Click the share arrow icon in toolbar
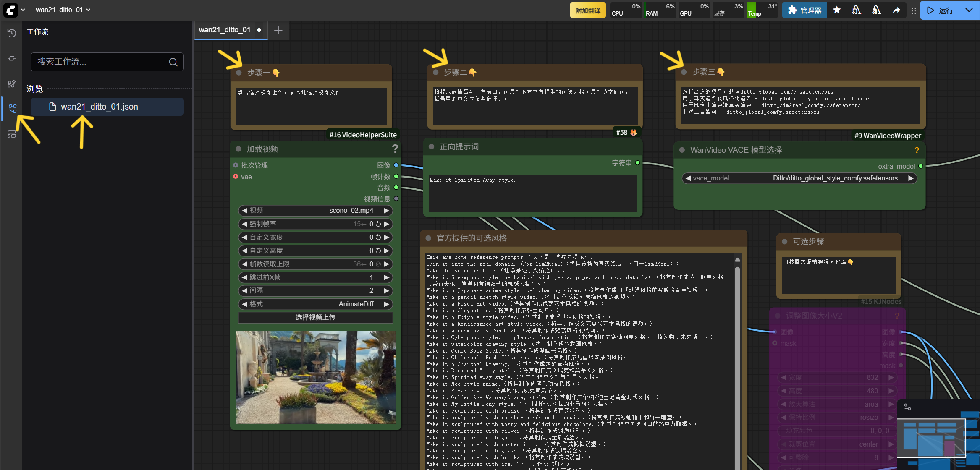 pyautogui.click(x=896, y=10)
